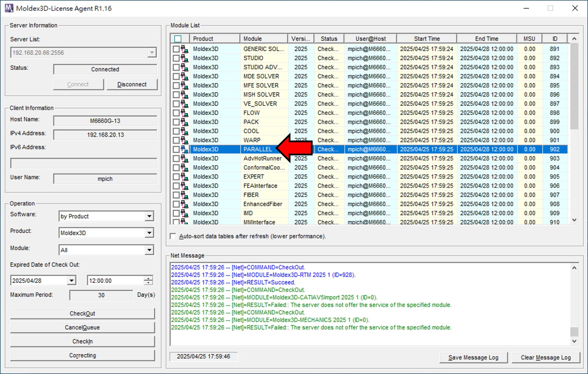Image resolution: width=588 pixels, height=374 pixels.
Task: Click the network icon in the COOL row
Action: (184, 131)
